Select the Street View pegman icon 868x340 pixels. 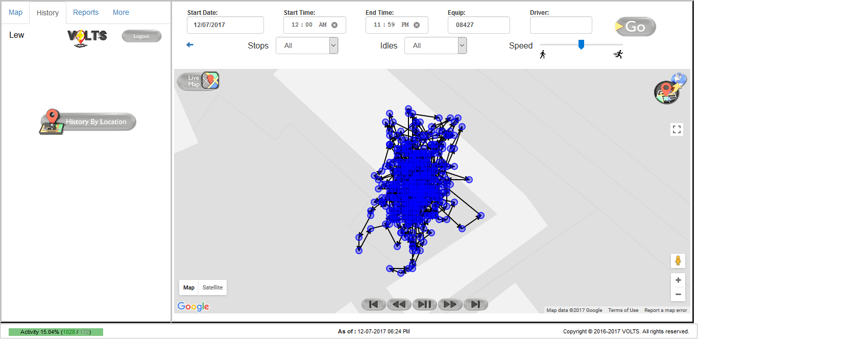(678, 261)
